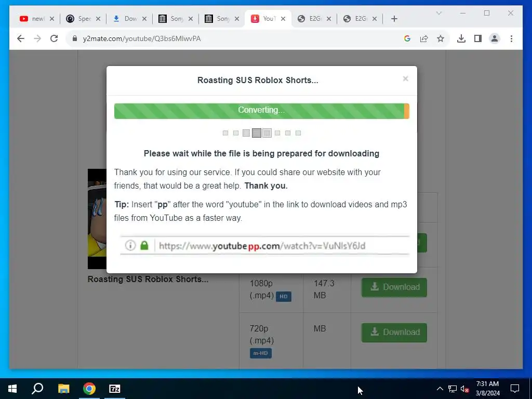Open the Windows Start menu
The height and width of the screenshot is (399, 532).
pyautogui.click(x=12, y=389)
